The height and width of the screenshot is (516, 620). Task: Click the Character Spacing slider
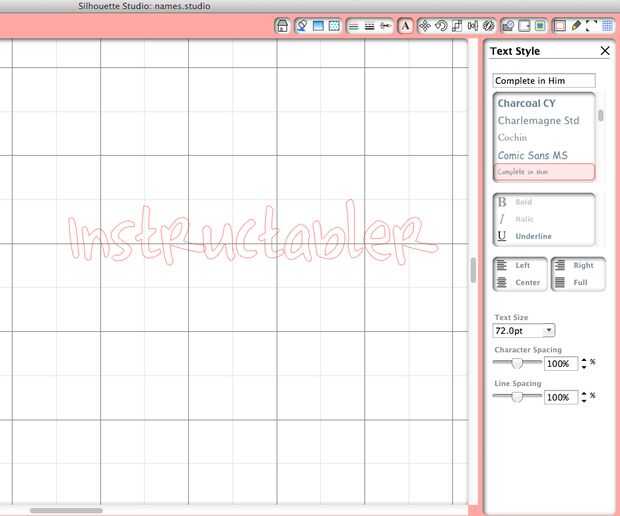click(517, 362)
